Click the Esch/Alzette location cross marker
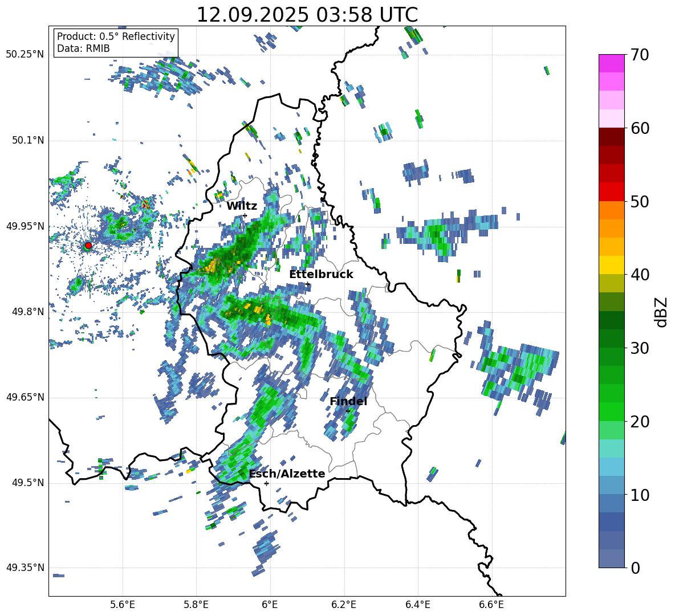This screenshot has width=675, height=616. point(266,483)
